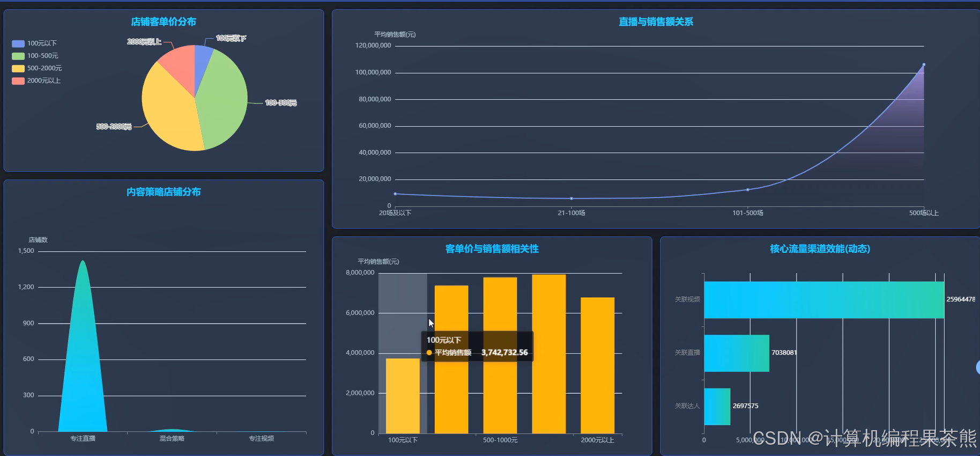
Task: Toggle the 2000元以上 legend entry
Action: point(36,80)
